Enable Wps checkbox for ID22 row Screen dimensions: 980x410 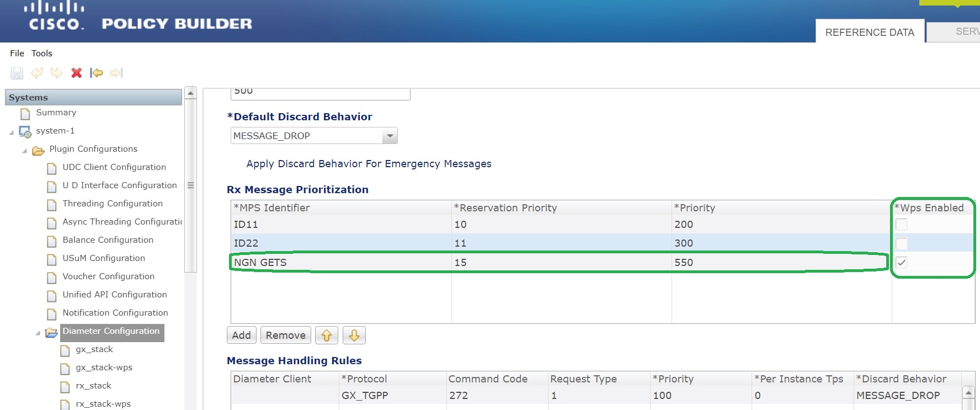[901, 243]
